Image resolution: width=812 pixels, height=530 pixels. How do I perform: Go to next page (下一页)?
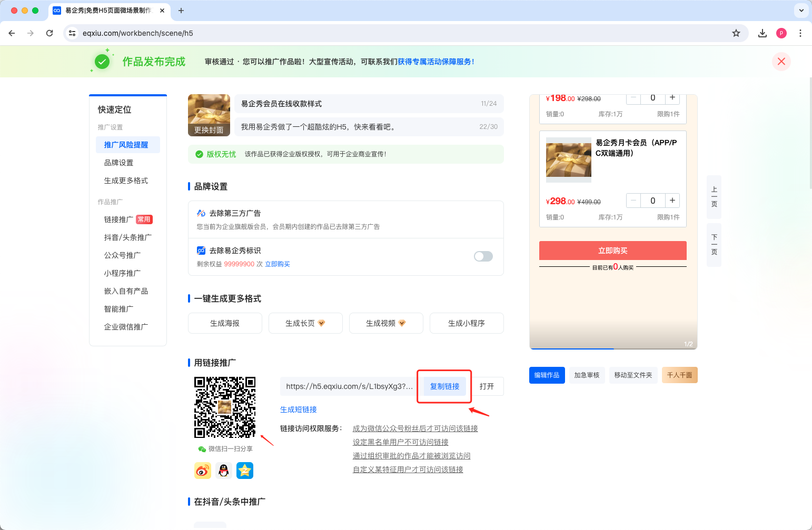(x=714, y=245)
